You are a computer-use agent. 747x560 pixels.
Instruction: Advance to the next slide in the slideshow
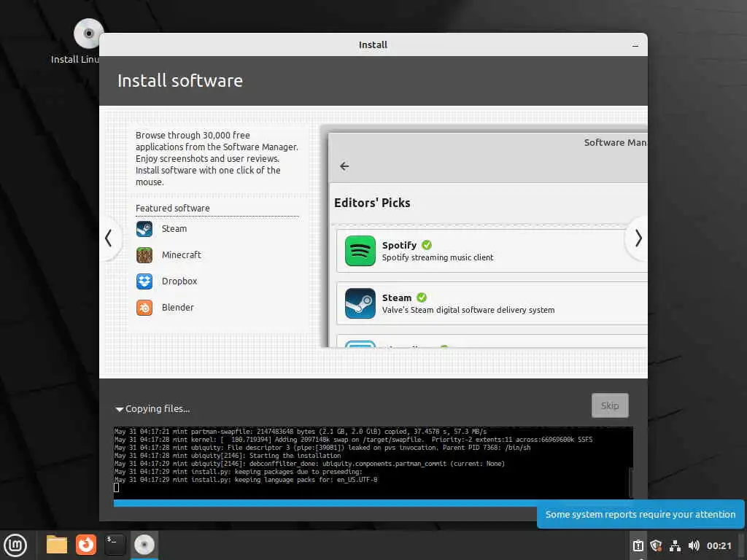point(638,238)
